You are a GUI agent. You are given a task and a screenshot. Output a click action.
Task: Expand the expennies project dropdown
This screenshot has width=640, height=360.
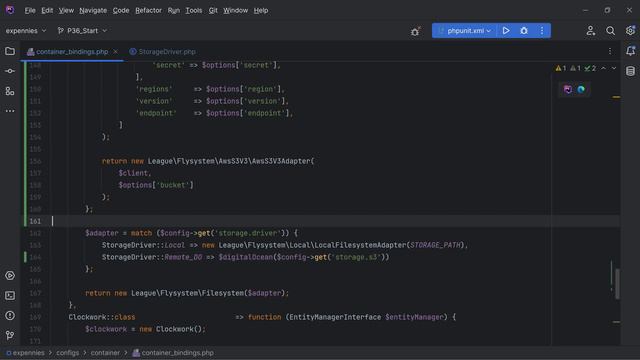pyautogui.click(x=26, y=31)
